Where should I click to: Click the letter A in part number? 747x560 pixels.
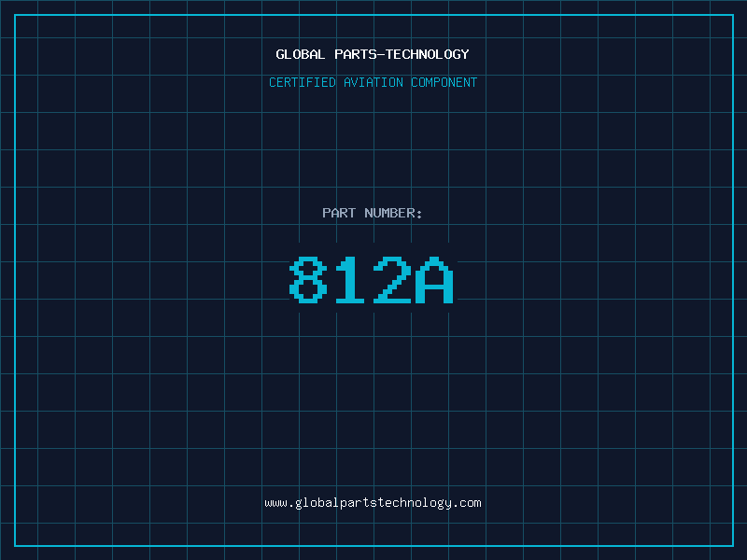tap(434, 280)
